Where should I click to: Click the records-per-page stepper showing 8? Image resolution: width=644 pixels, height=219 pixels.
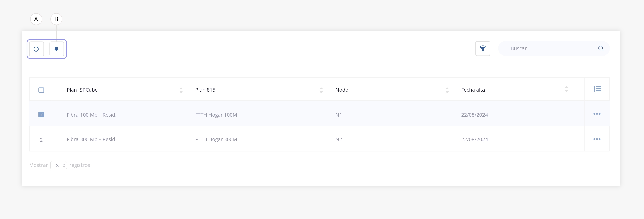[x=59, y=165]
